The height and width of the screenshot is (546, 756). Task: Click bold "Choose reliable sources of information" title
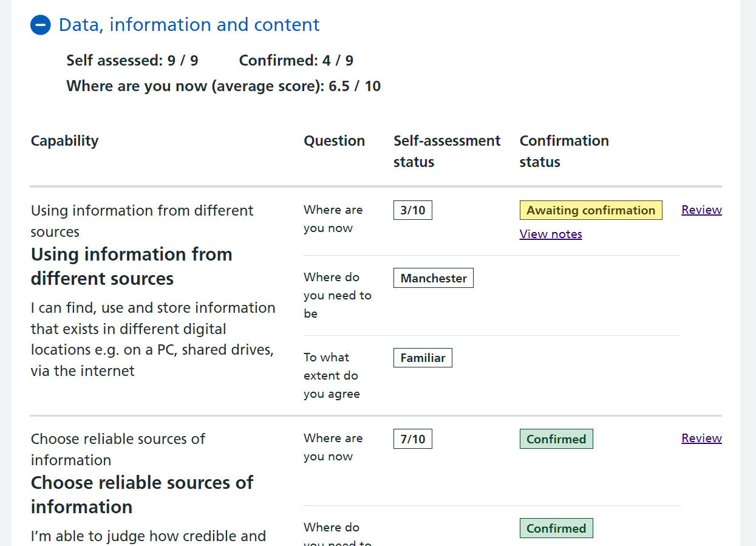pyautogui.click(x=142, y=495)
